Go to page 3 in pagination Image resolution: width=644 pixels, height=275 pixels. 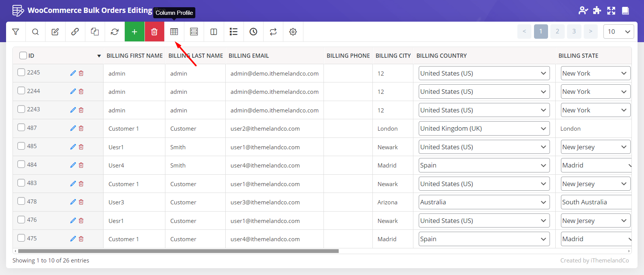point(574,32)
